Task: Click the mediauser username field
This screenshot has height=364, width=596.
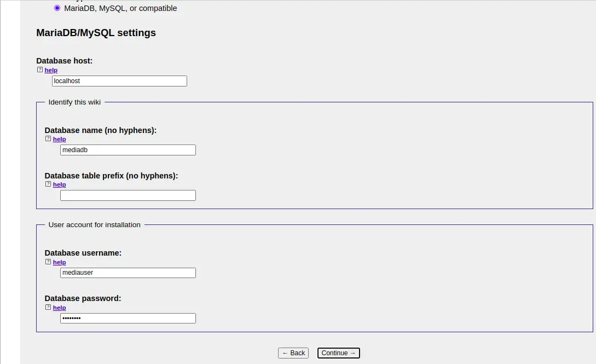Action: (x=128, y=273)
